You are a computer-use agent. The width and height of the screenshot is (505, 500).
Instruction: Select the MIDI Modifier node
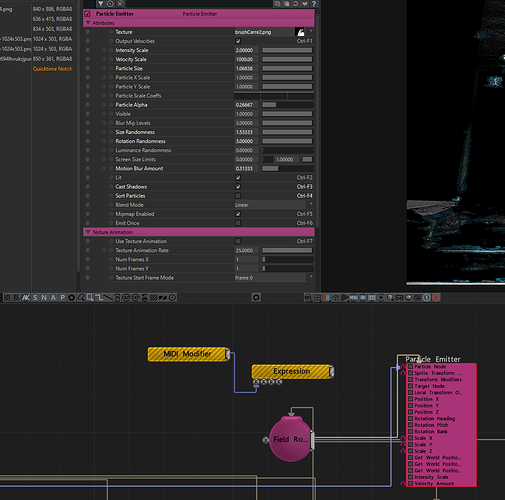tap(188, 354)
